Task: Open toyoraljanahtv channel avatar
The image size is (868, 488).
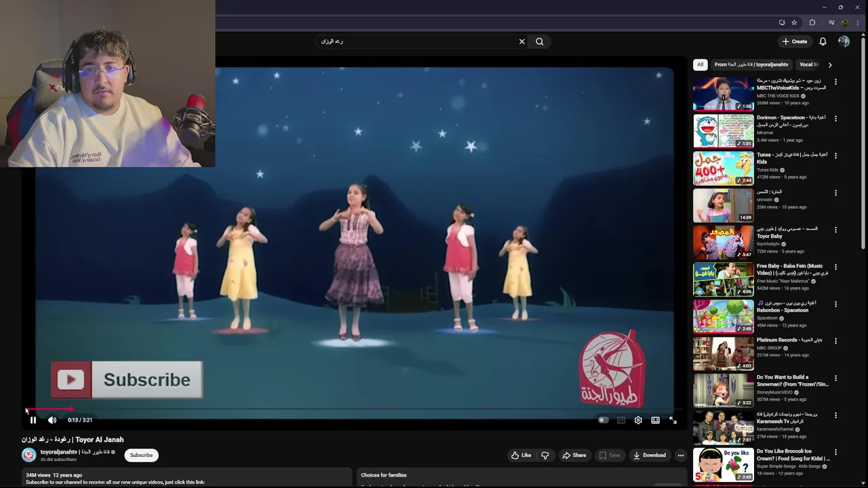Action: tap(28, 455)
